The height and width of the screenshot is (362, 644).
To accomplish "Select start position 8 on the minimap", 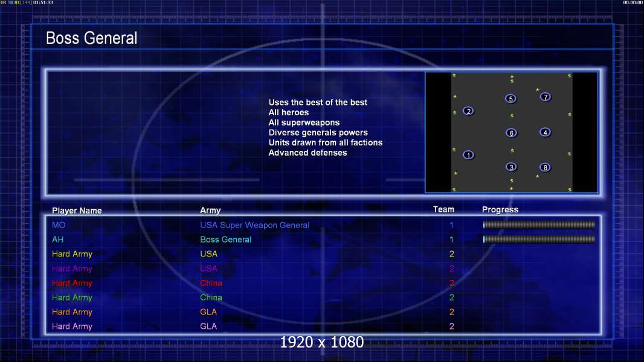I will point(545,167).
